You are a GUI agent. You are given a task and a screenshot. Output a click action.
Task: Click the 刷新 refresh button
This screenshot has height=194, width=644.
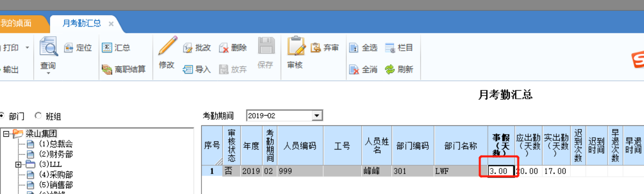click(399, 69)
